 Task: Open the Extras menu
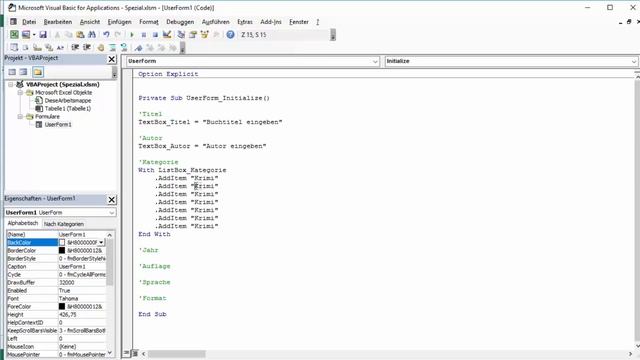[x=245, y=22]
